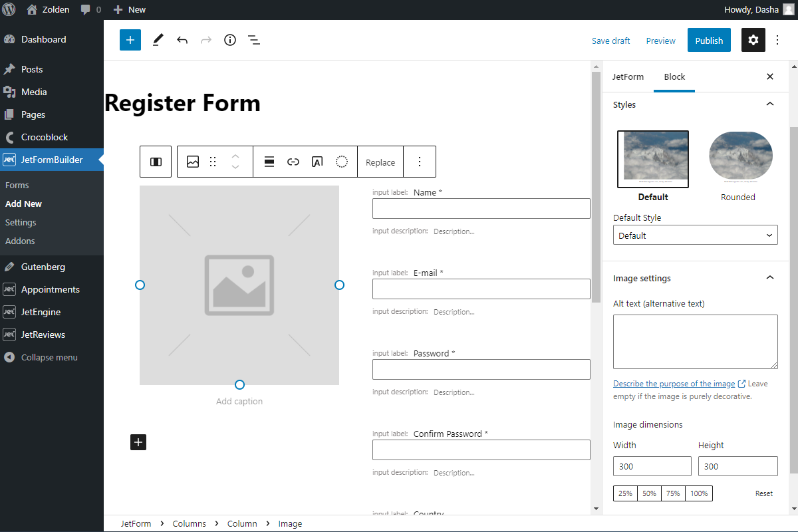Collapse the Styles panel
This screenshot has width=798, height=532.
point(769,104)
